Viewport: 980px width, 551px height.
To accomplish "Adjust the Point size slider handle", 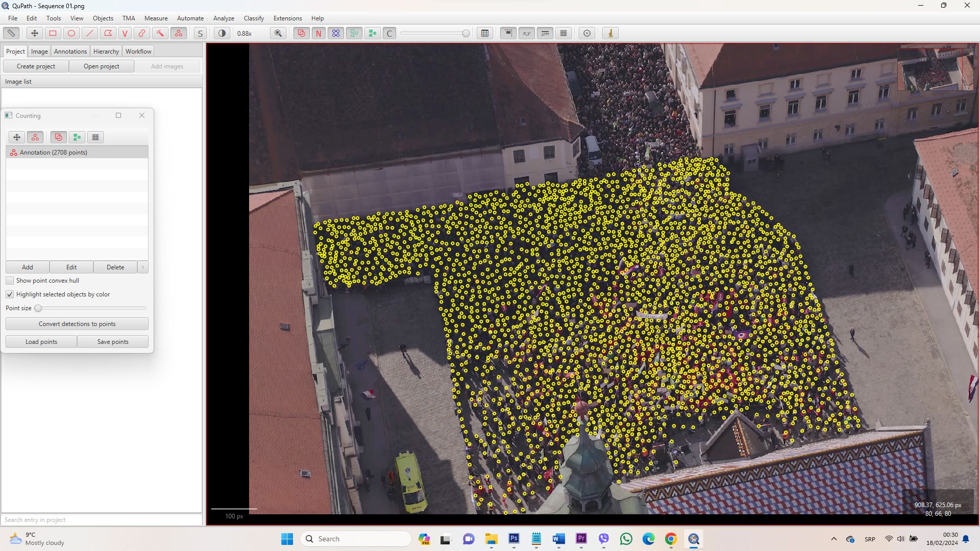I will (38, 308).
